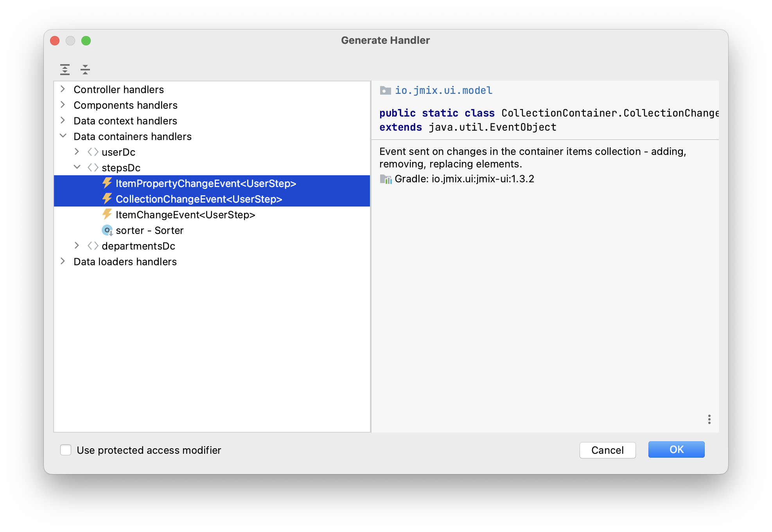Click the Expand All toolbar icon
The height and width of the screenshot is (532, 772).
pyautogui.click(x=65, y=70)
